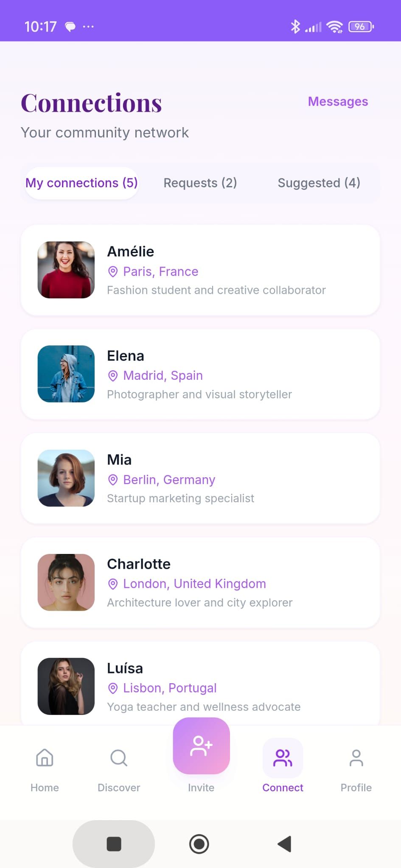Tap Luísa's profile photo

click(66, 686)
